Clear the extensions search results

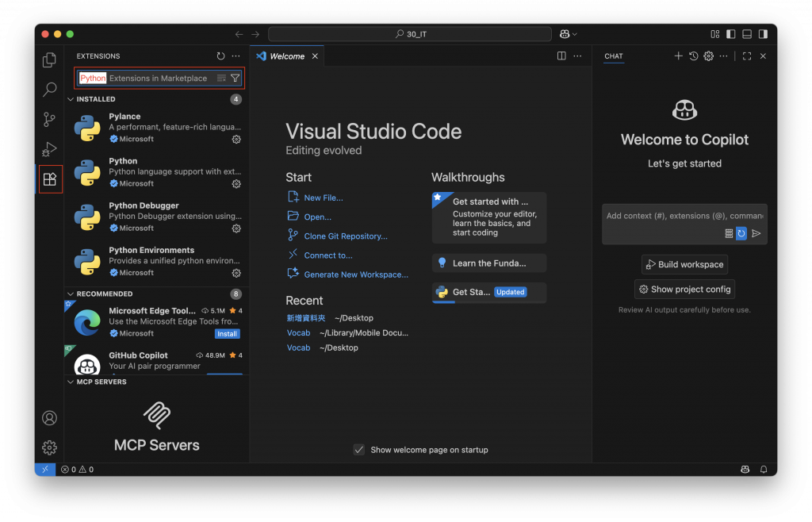[222, 79]
